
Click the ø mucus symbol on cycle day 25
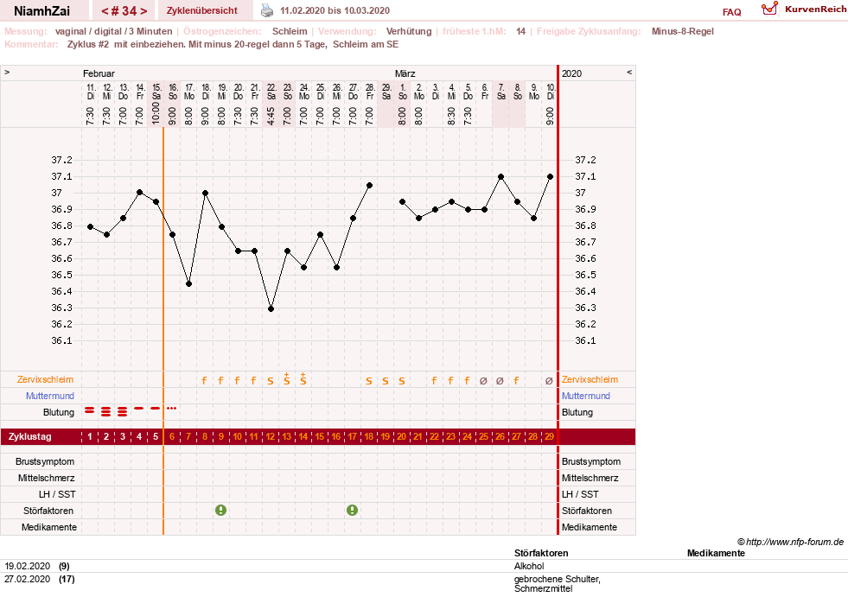483,380
